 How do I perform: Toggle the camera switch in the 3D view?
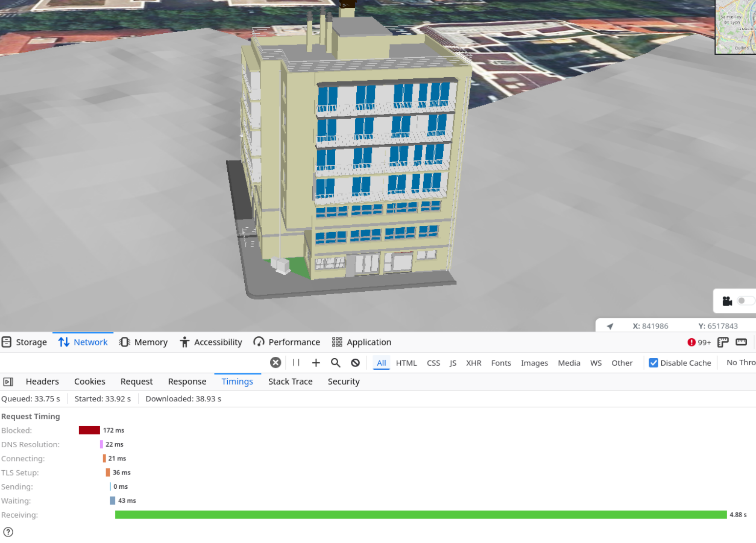pyautogui.click(x=744, y=301)
